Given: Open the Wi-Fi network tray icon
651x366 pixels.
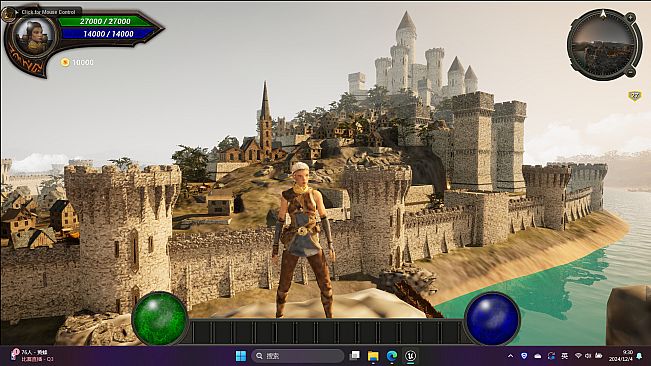Looking at the screenshot, I should coord(578,356).
